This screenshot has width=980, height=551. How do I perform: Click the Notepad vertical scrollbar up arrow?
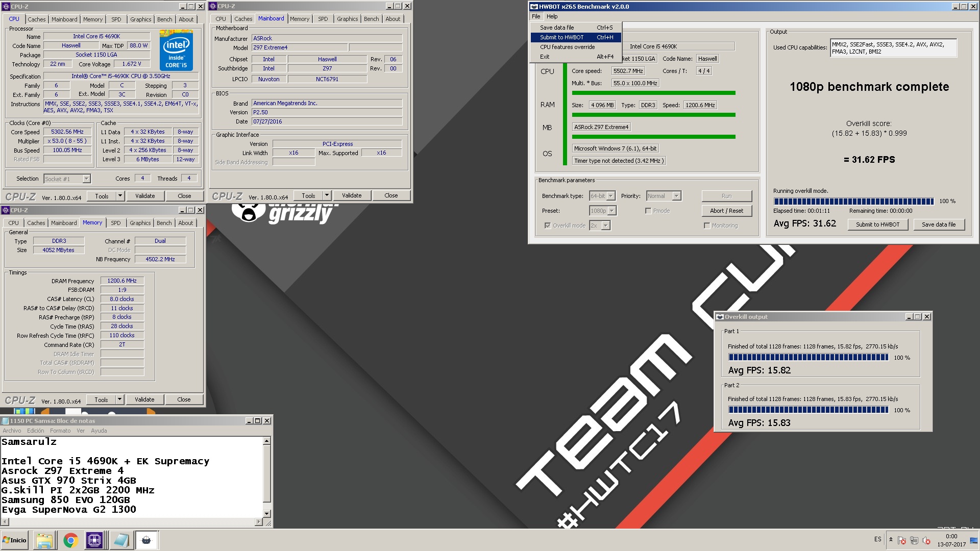267,441
